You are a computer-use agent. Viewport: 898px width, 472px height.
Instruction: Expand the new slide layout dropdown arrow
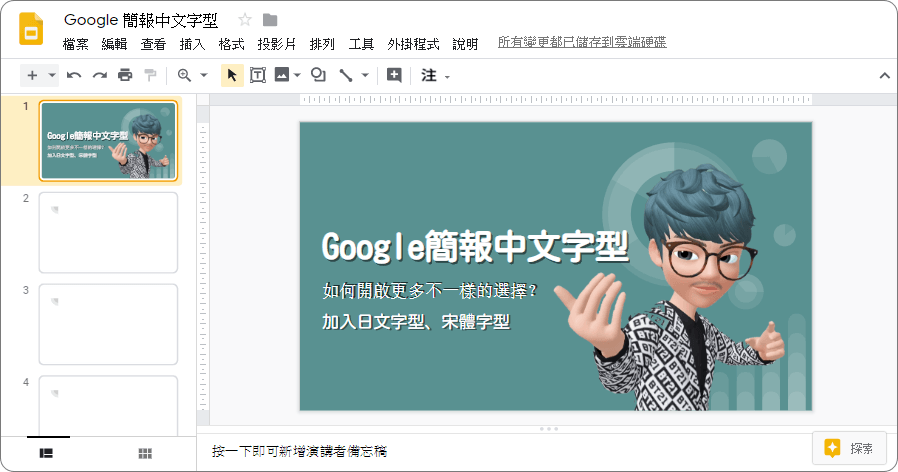pos(52,76)
